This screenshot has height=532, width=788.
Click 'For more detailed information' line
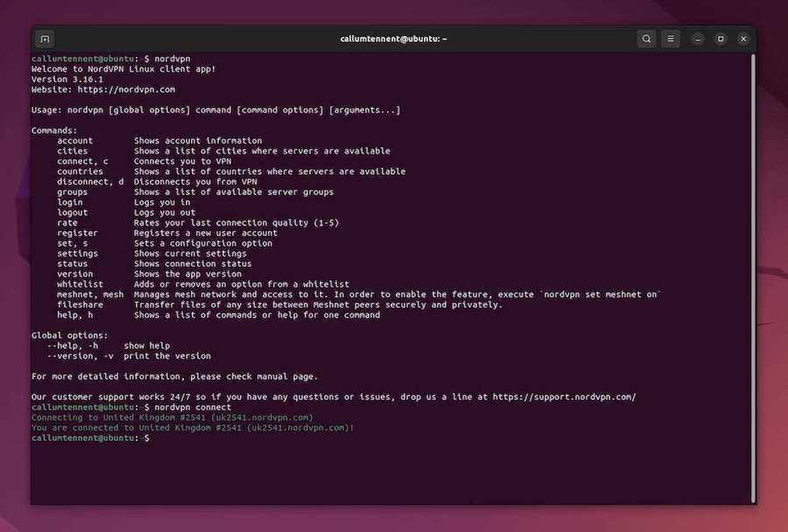click(174, 376)
